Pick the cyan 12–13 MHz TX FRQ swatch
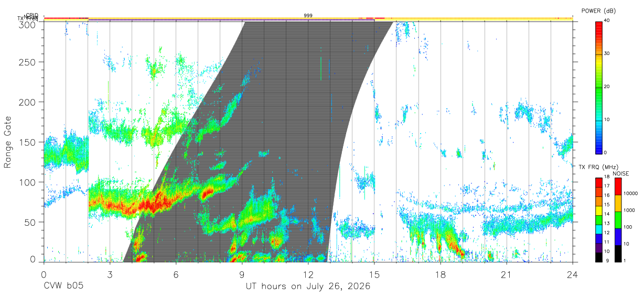Viewport: 644px width, 297px height. pos(598,229)
